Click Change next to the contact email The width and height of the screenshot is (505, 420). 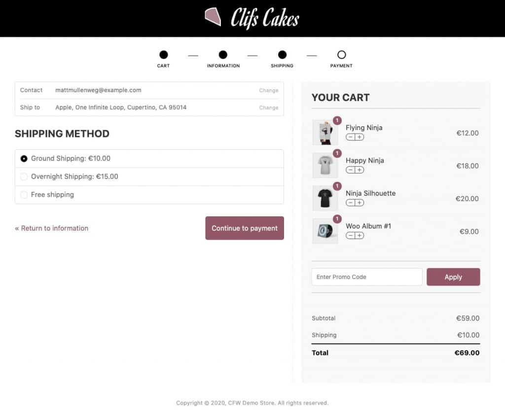coord(268,90)
